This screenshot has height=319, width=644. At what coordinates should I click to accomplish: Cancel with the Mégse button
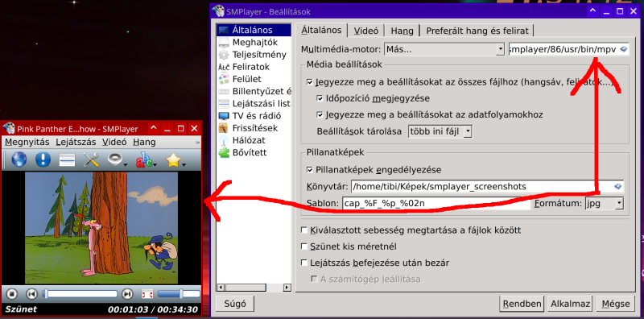(616, 304)
